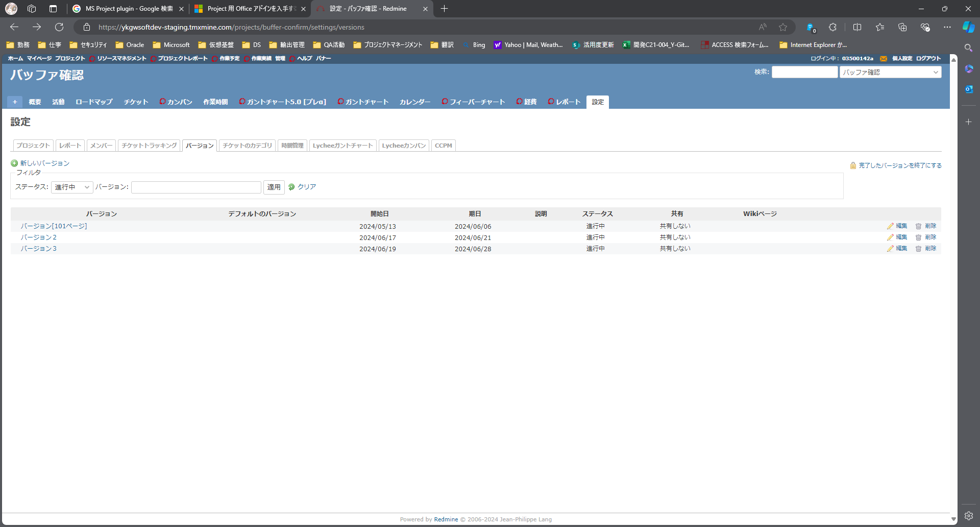Viewport: 980px width, 527px height.
Task: Click the バージョン filter text field
Action: click(x=196, y=187)
